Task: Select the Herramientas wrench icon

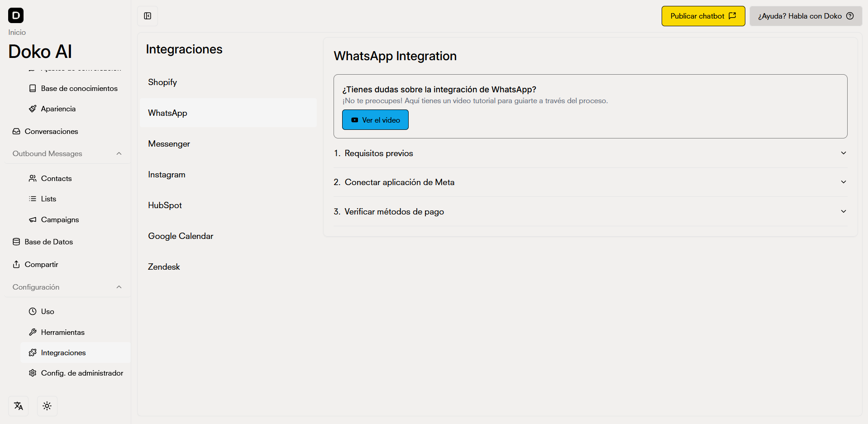Action: coord(33,332)
